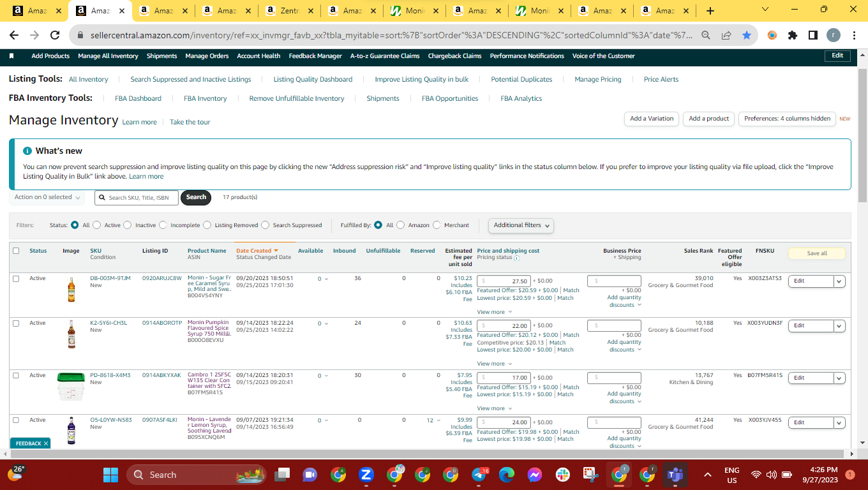Select the Search Suppressed status filter
This screenshot has height=490, width=868.
click(265, 225)
